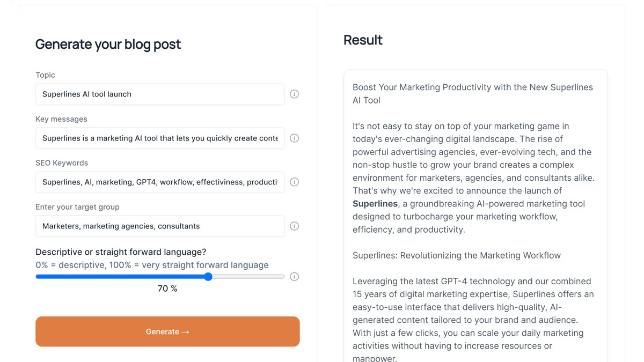Focus the Key messages text field
This screenshot has width=644, height=362.
(160, 138)
